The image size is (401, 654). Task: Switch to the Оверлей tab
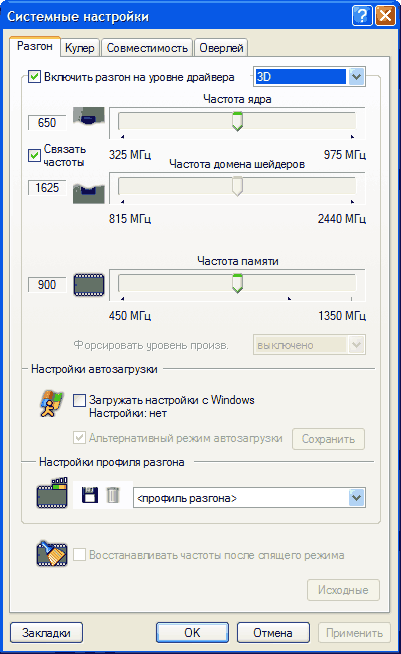pos(221,48)
